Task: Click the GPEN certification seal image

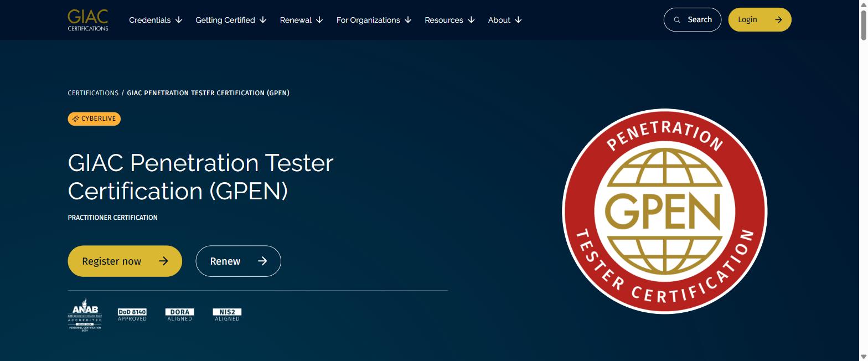Action: 664,211
